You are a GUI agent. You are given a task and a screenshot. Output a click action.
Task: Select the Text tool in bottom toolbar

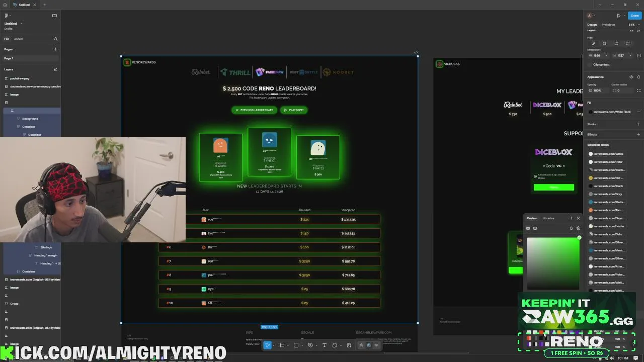point(325,345)
